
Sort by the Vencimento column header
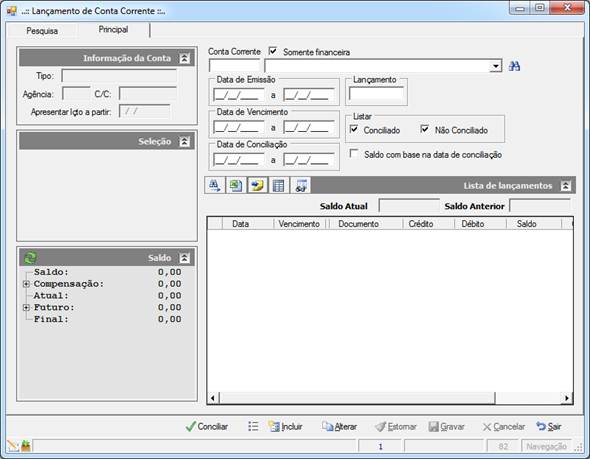(x=299, y=224)
